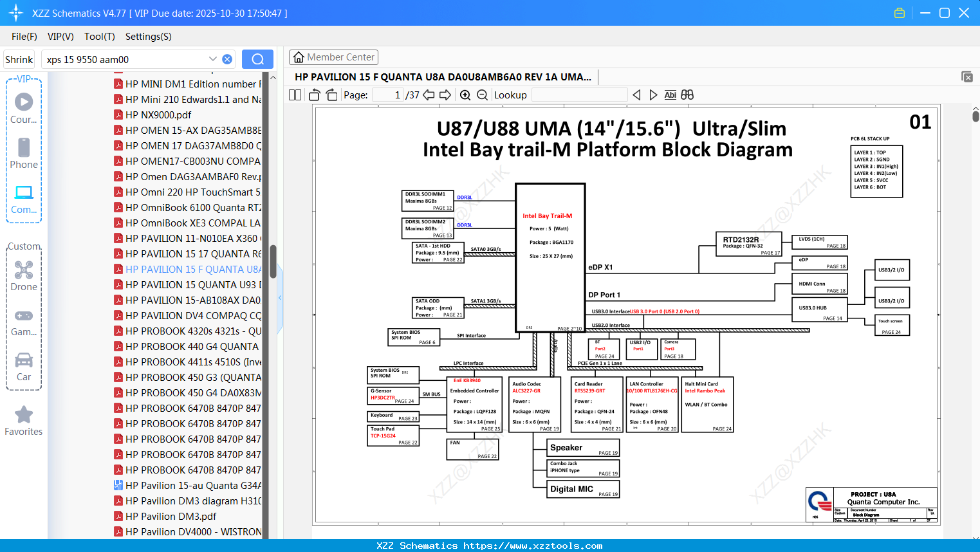Open HP Pavilion DV4000 - WISTRON file
Image resolution: width=980 pixels, height=552 pixels.
coord(187,532)
